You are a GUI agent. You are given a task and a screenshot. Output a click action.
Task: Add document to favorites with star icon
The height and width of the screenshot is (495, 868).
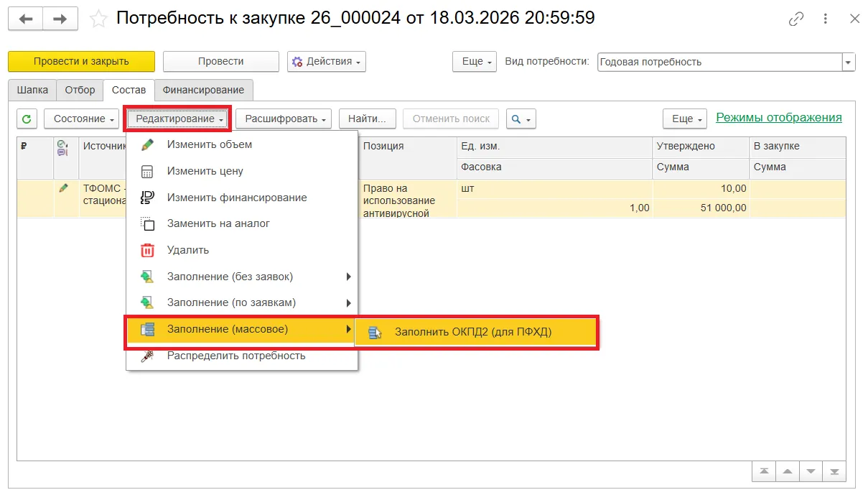[98, 19]
